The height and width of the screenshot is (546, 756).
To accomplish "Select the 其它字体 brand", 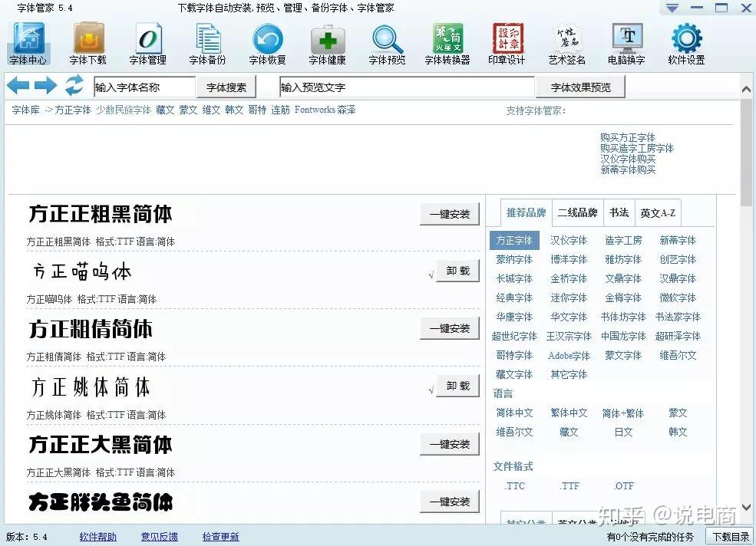I will click(x=569, y=374).
